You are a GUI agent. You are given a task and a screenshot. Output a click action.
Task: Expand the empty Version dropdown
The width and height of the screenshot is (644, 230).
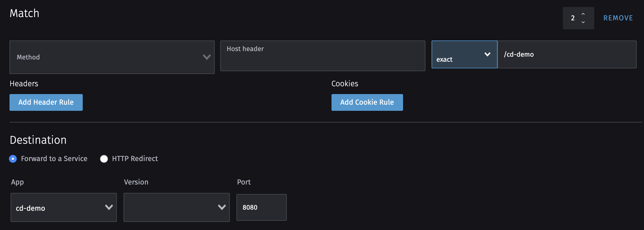click(177, 207)
